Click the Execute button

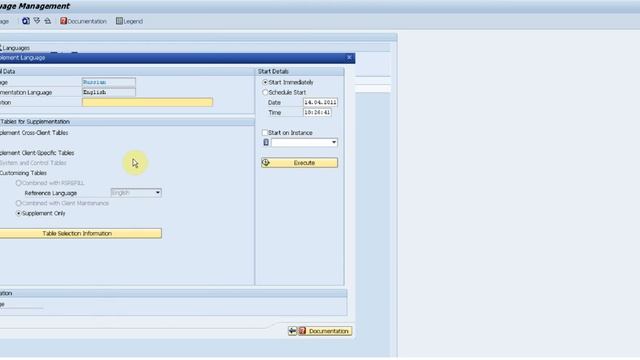pos(300,163)
